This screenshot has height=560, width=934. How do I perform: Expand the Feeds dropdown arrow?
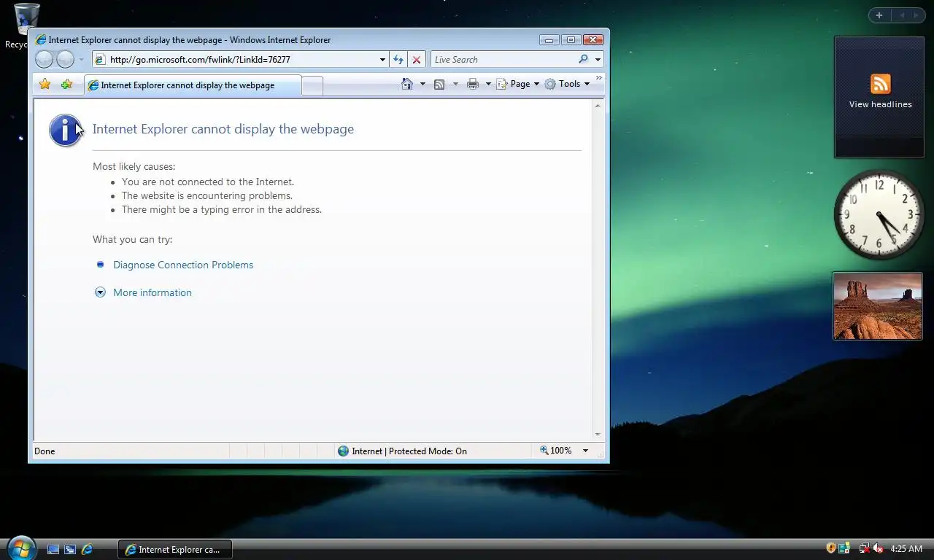(x=455, y=84)
